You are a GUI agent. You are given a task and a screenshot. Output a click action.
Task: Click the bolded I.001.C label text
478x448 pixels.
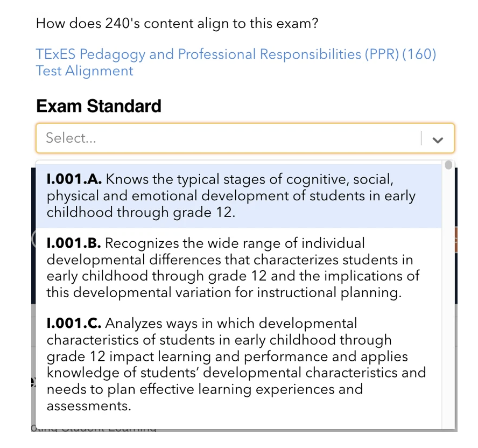click(71, 323)
